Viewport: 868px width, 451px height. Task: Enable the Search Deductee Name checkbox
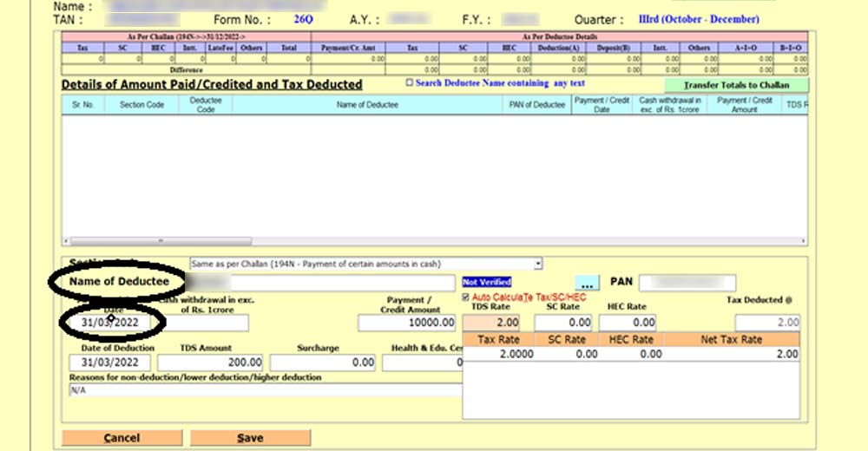(410, 83)
